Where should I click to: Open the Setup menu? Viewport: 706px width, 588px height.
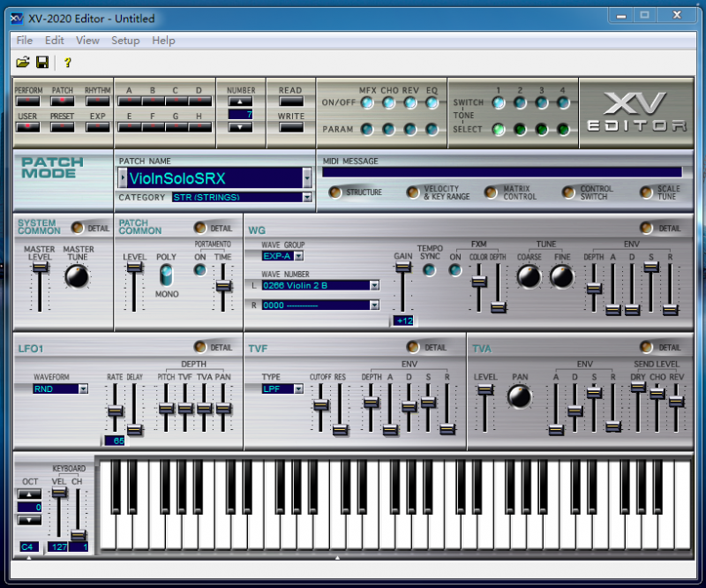tap(125, 40)
